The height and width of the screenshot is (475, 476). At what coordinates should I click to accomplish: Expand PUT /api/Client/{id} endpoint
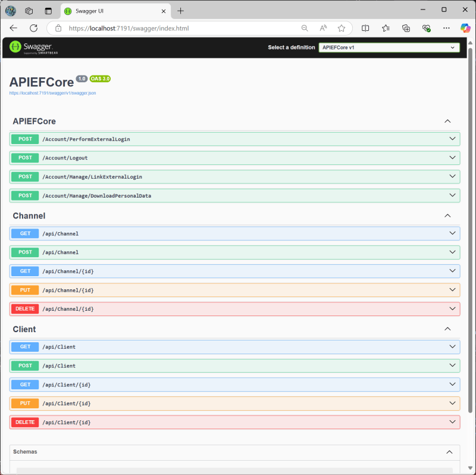(234, 404)
